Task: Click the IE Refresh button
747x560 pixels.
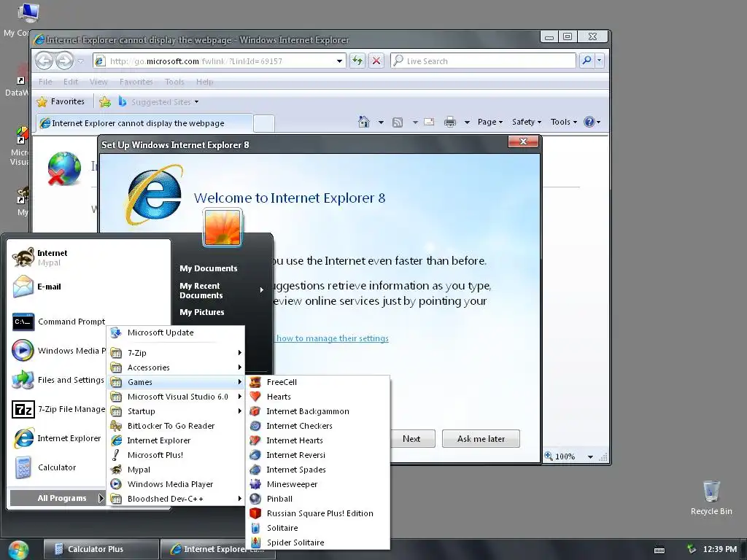Action: tap(357, 61)
